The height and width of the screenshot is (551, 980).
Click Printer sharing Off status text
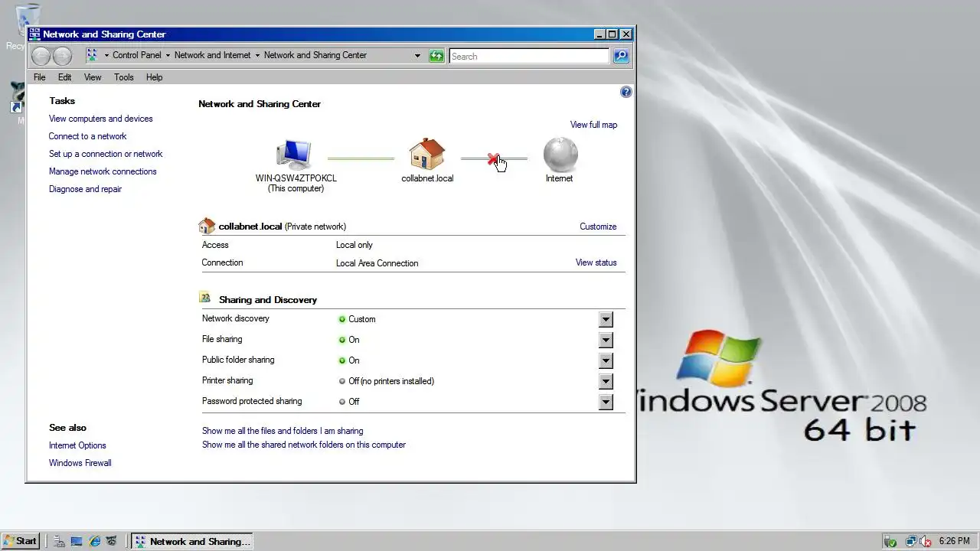(391, 381)
